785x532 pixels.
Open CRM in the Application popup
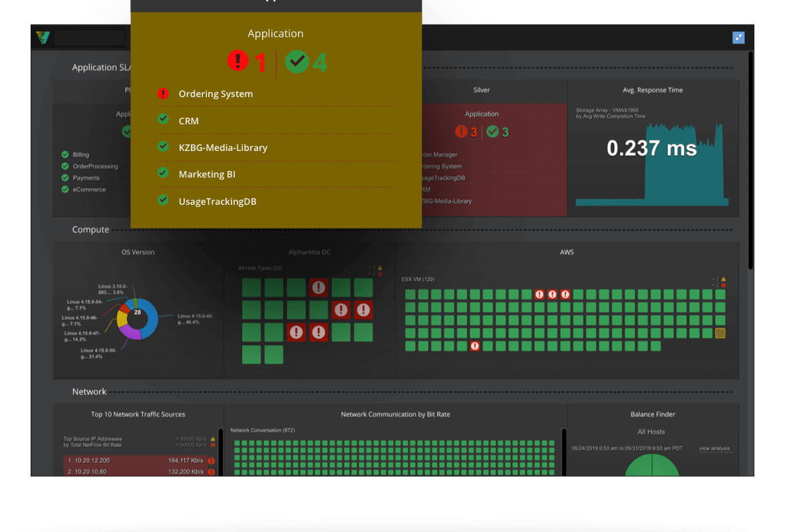click(189, 120)
